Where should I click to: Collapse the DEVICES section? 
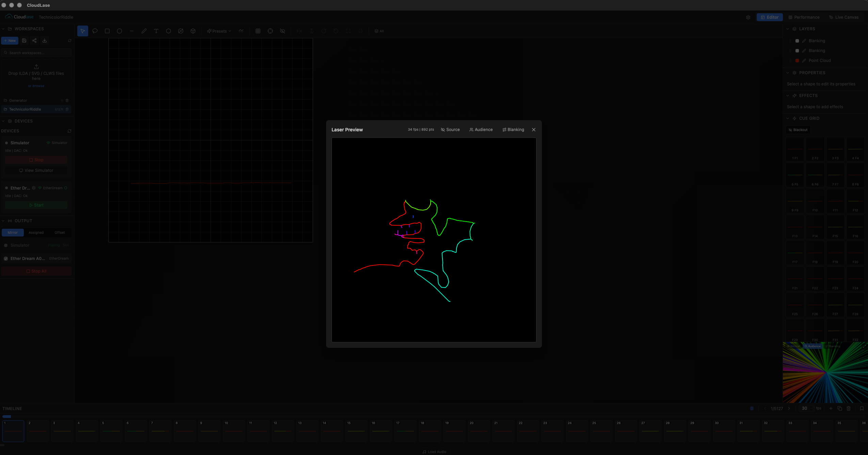click(x=3, y=121)
